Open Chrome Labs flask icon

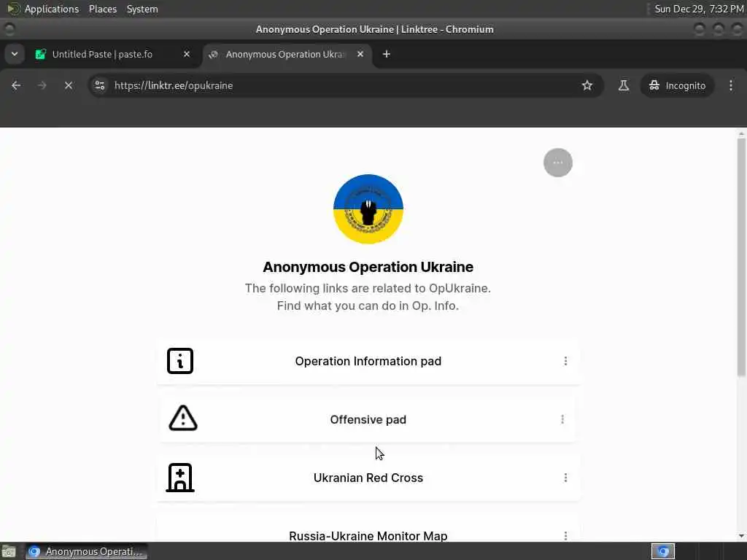[623, 86]
